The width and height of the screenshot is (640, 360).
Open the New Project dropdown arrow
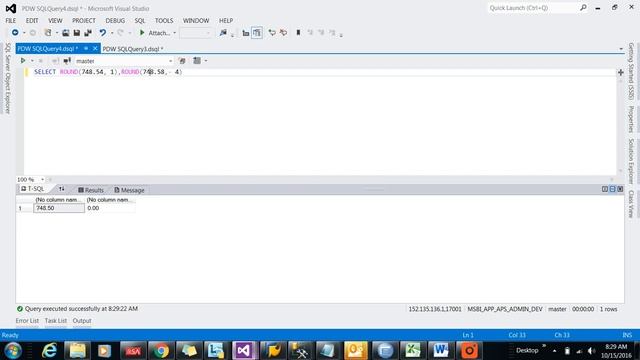(x=56, y=33)
